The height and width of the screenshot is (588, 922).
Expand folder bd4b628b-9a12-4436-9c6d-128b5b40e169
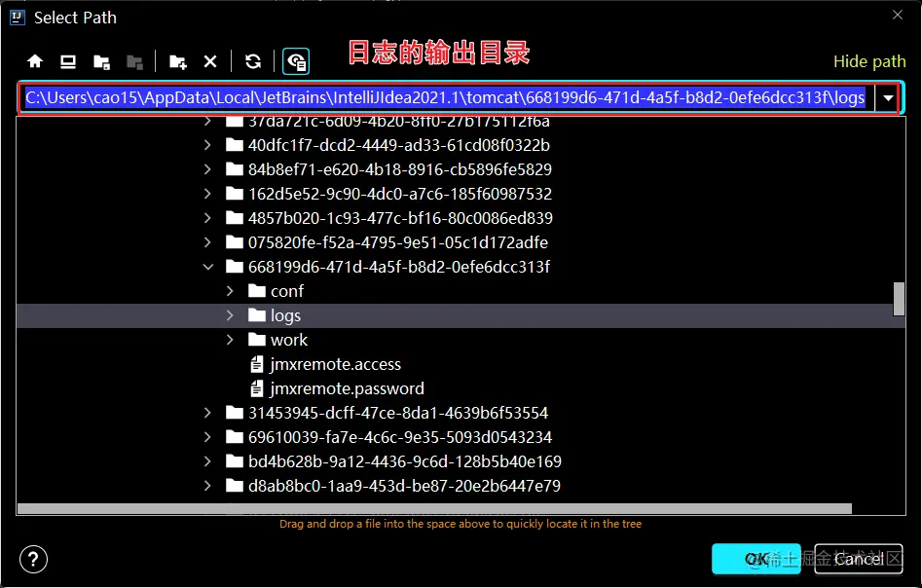pos(207,461)
